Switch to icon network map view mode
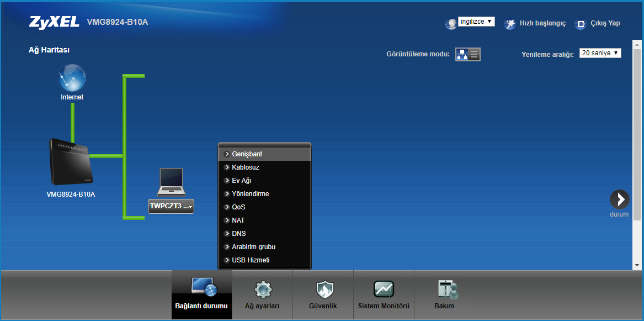644x321 pixels. pyautogui.click(x=462, y=54)
